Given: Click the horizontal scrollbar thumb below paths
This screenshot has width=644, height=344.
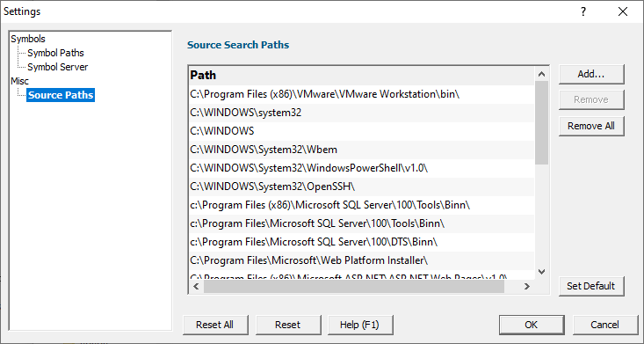Looking at the screenshot, I should (x=353, y=287).
